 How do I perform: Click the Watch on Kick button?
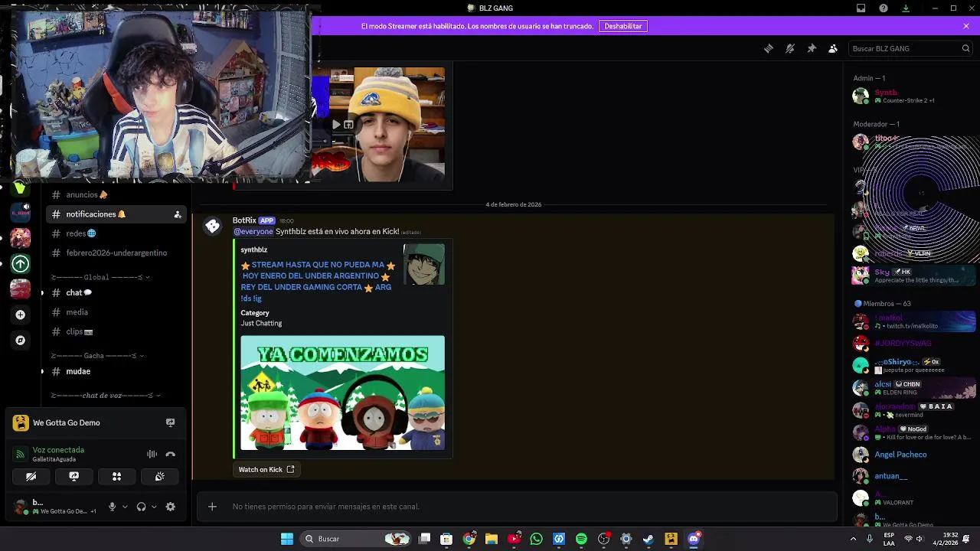point(266,469)
